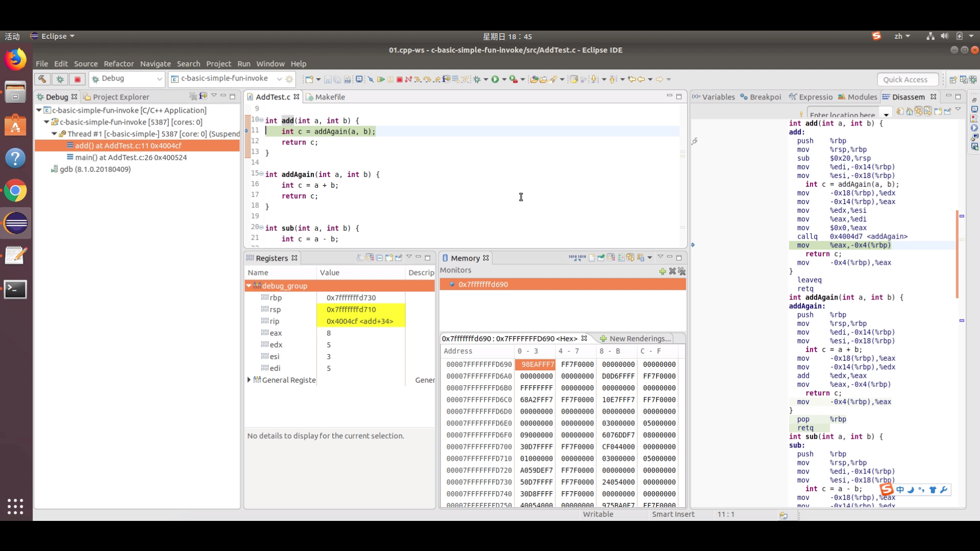Image resolution: width=980 pixels, height=551 pixels.
Task: Toggle Pin to Debug Context in Registers
Action: click(x=399, y=258)
